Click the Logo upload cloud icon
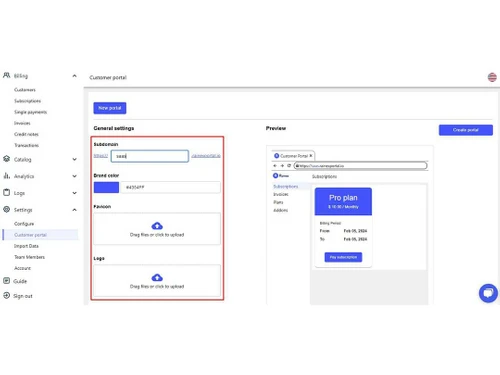The width and height of the screenshot is (500, 375). coord(157,278)
